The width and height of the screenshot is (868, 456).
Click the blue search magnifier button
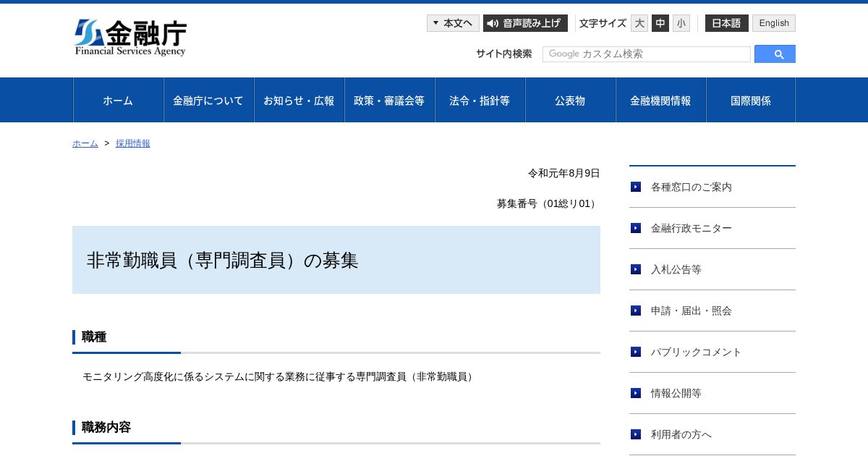click(775, 54)
